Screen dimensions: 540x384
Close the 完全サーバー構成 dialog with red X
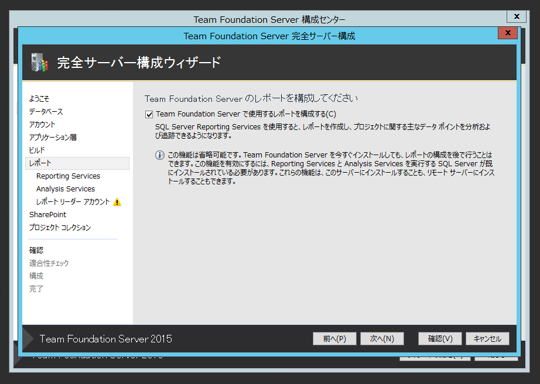(x=508, y=33)
